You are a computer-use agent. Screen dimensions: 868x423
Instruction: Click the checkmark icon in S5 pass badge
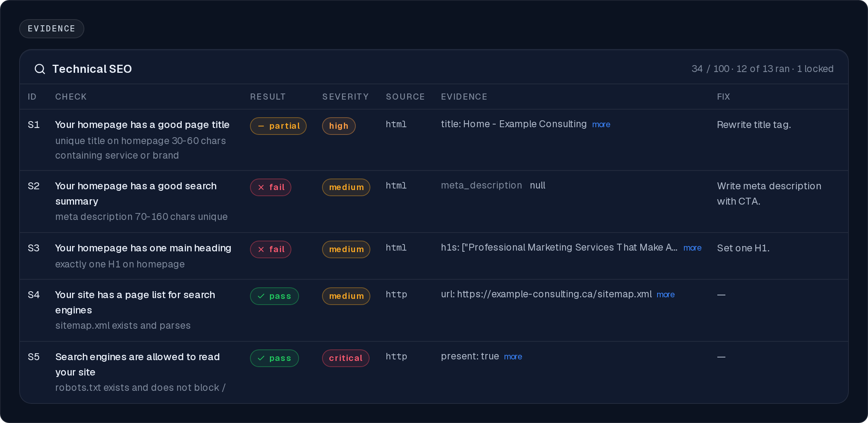coord(261,358)
